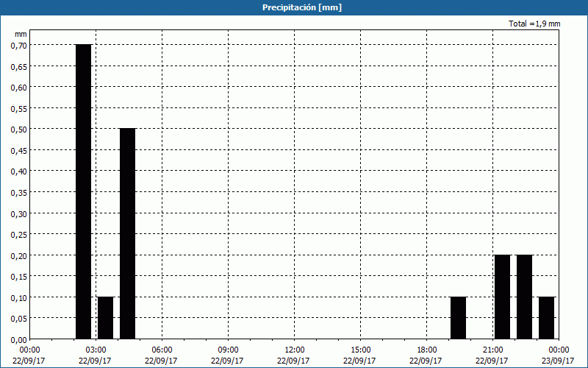This screenshot has height=368, width=588.
Task: Click the 0,20 y-axis label
Action: click(x=21, y=255)
